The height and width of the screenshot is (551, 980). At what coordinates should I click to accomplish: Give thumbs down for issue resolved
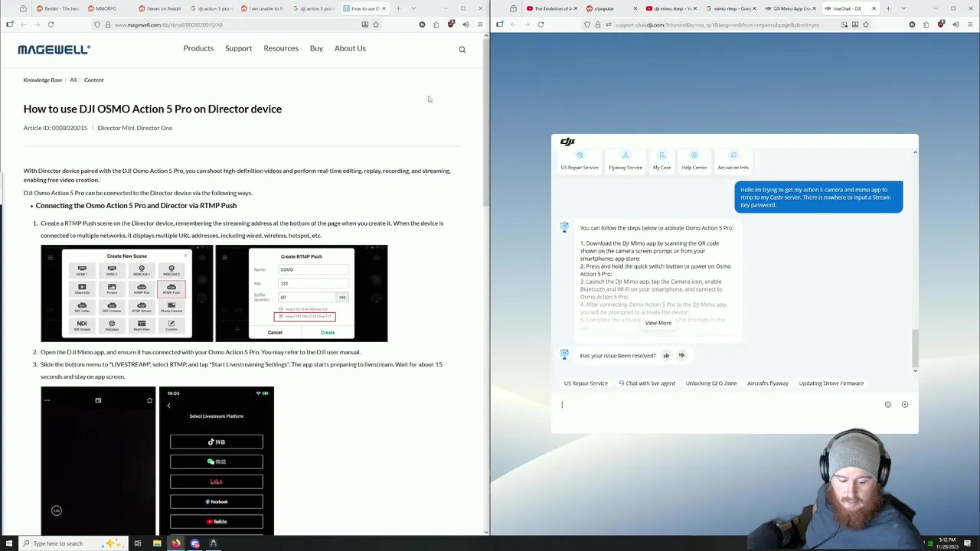(x=681, y=355)
